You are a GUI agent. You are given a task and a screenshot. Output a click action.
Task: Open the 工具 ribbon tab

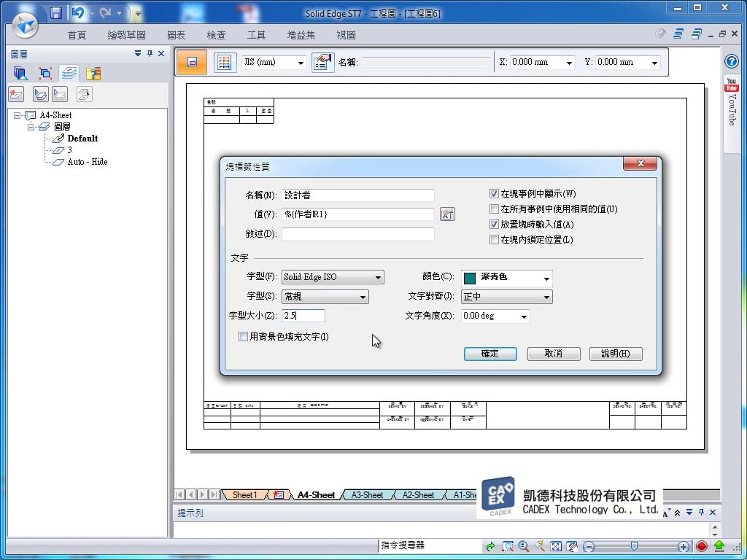[x=256, y=35]
